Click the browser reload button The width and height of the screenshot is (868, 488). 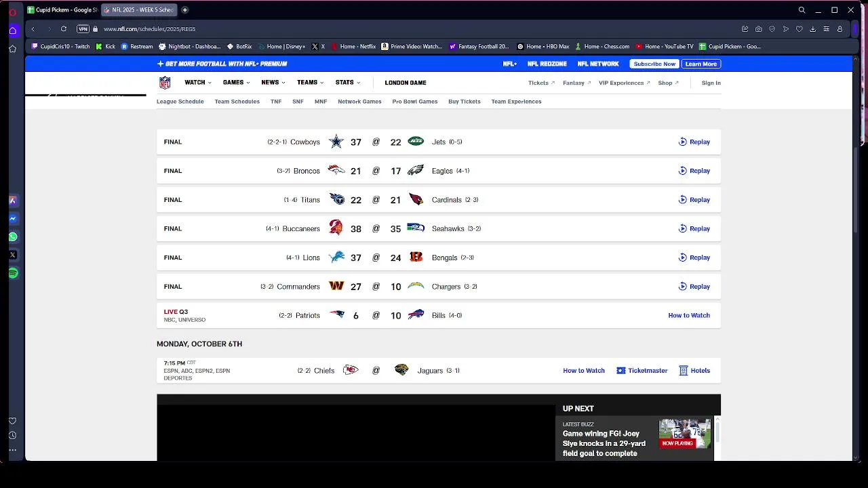[x=64, y=29]
